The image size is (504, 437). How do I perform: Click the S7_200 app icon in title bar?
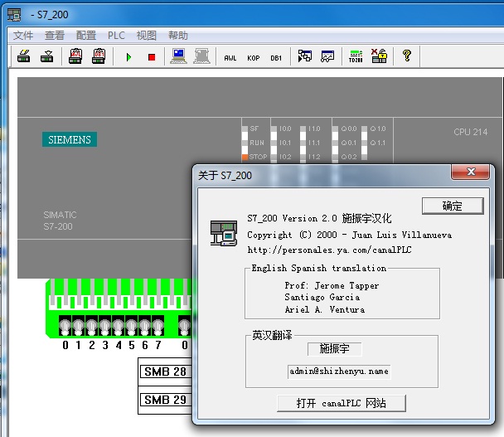coord(14,15)
